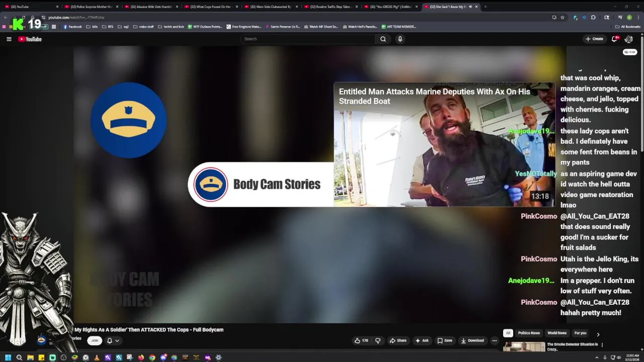Screen dimensions: 644x362
Task: Open a new browser tab
Action: 485,7
